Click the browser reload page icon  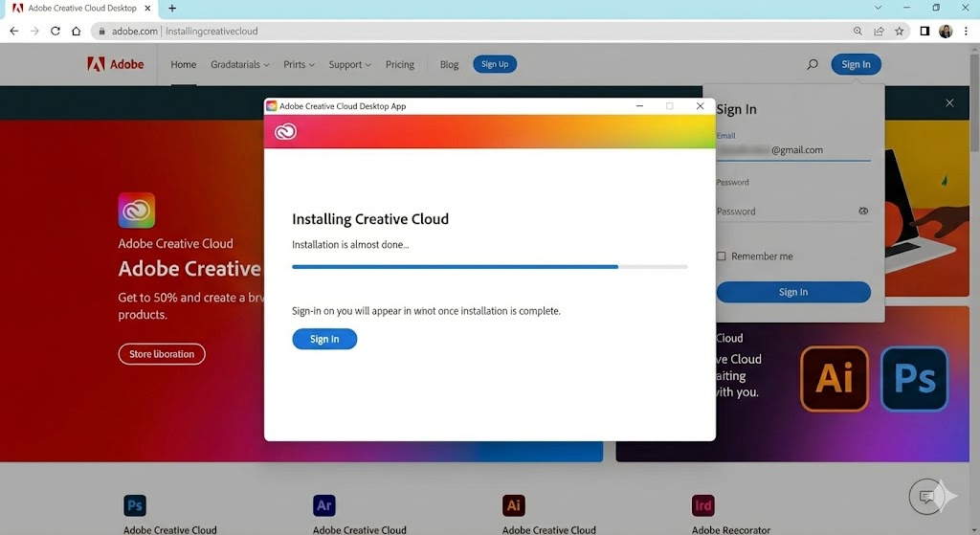[x=56, y=31]
